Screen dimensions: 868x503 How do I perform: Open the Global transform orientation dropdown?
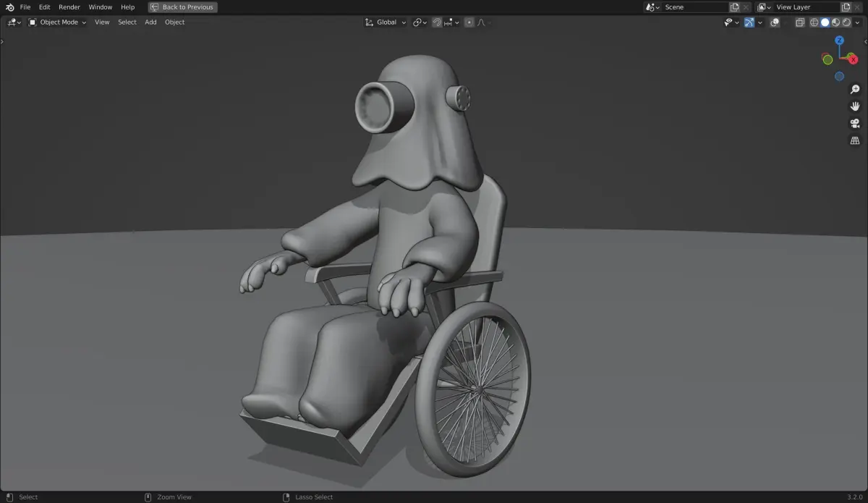pyautogui.click(x=386, y=22)
